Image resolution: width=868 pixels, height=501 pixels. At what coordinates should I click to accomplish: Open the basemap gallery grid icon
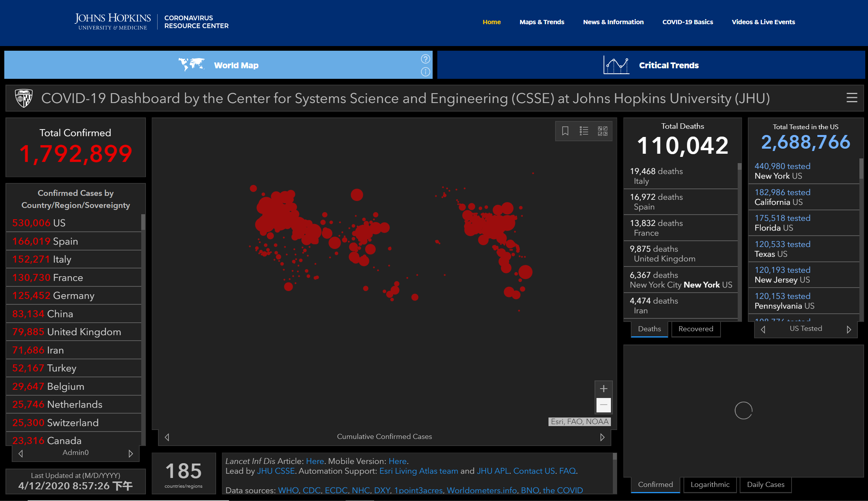coord(602,131)
